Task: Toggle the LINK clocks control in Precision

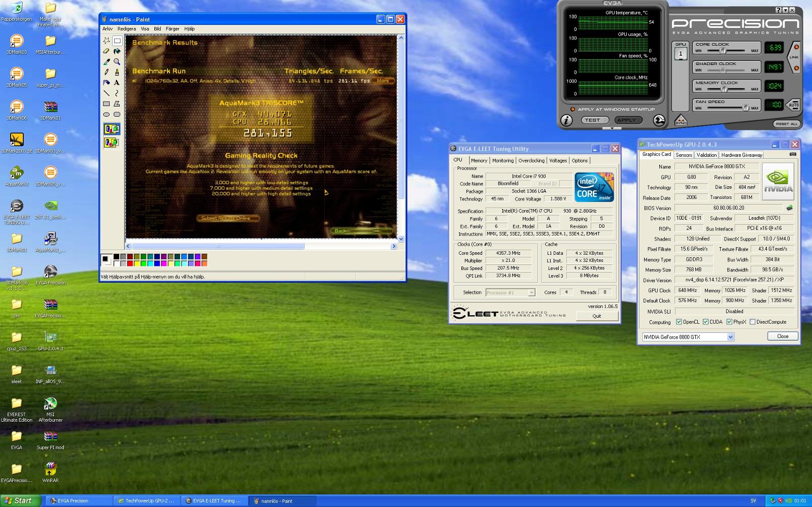Action: pos(794,57)
